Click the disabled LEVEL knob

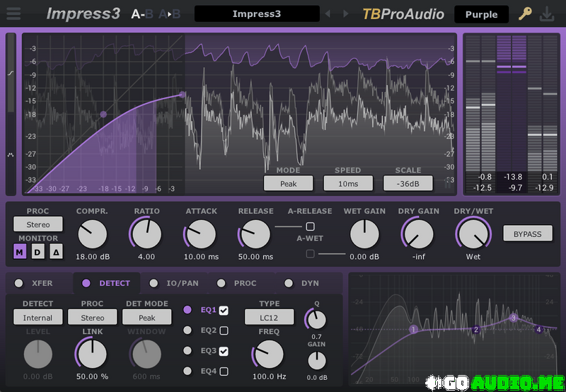38,354
